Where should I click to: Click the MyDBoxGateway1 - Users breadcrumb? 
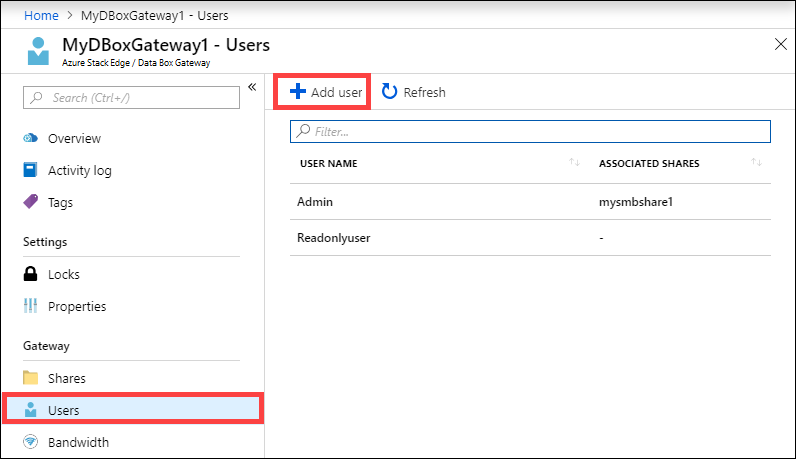[155, 16]
